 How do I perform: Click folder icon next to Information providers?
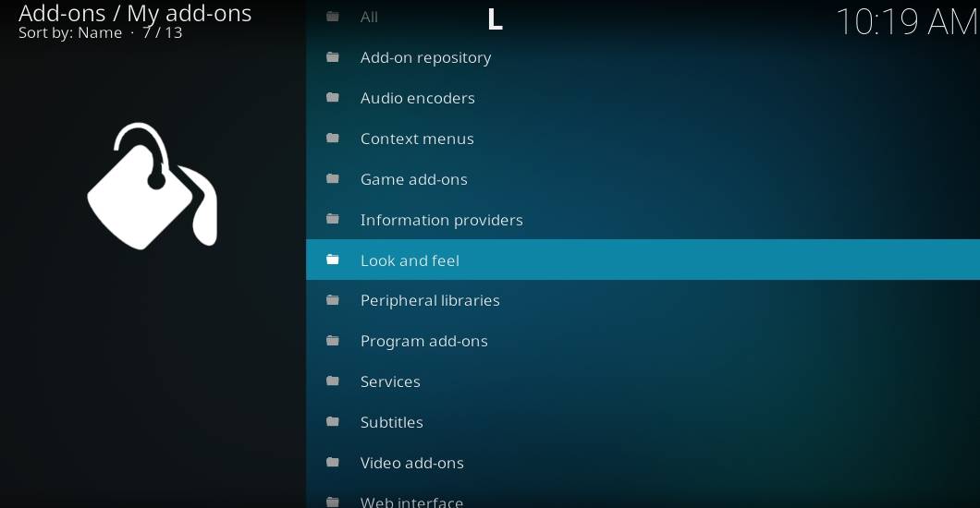point(333,220)
